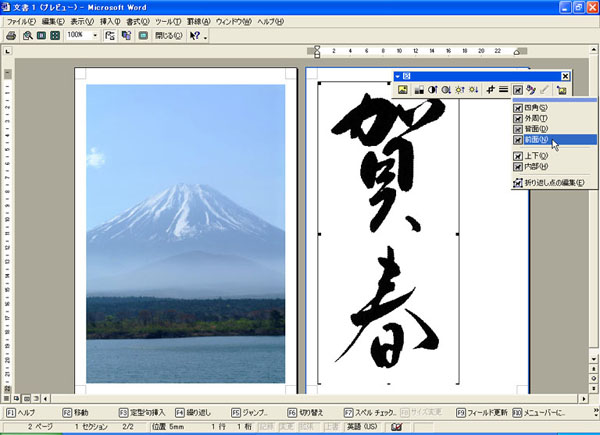
Task: Open the text wrapping dropdown button
Action: coord(518,90)
